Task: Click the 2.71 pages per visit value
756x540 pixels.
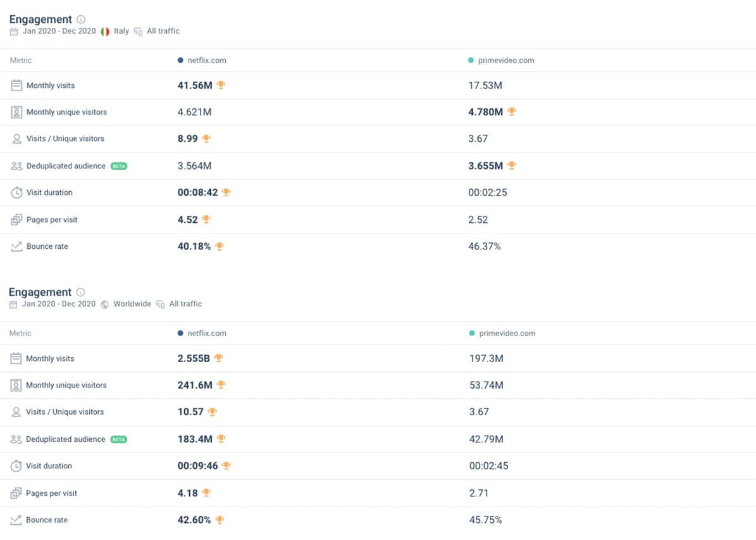Action: (479, 493)
